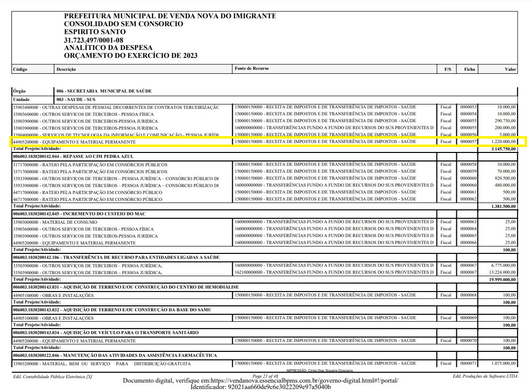Select 'E&L Contabilidade Pública Eletrônica [S]' footer
Viewport: 532px width, 392px height.
coord(52,376)
